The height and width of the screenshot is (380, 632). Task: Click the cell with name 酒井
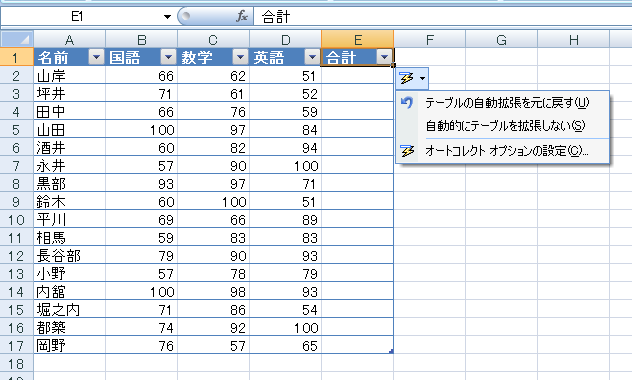69,147
